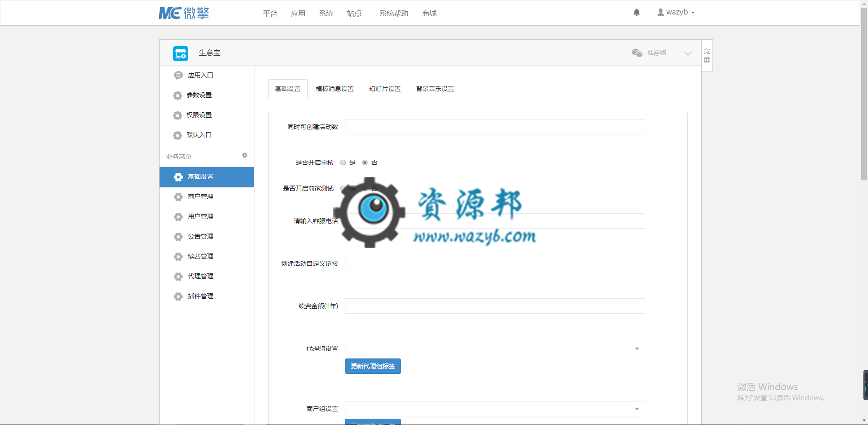Open the 幻灯片设置 tab
868x425 pixels.
pos(385,89)
